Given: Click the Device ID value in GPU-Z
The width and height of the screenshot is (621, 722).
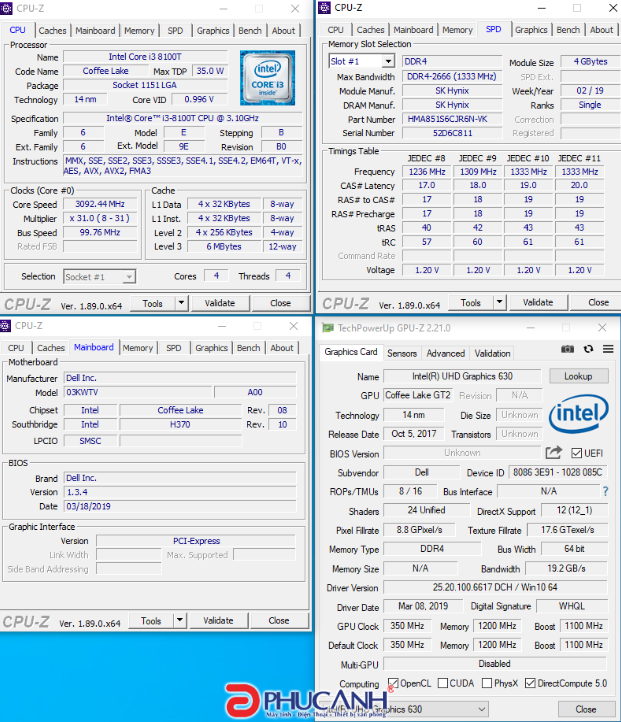Looking at the screenshot, I should pos(557,472).
